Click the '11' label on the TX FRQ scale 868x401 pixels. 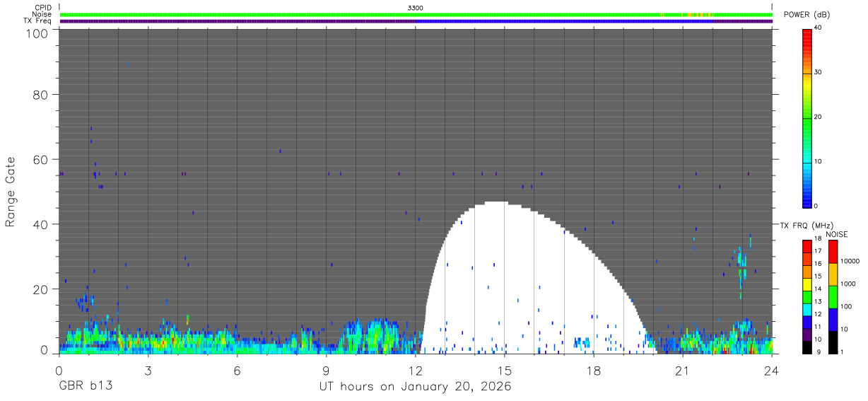coord(817,327)
